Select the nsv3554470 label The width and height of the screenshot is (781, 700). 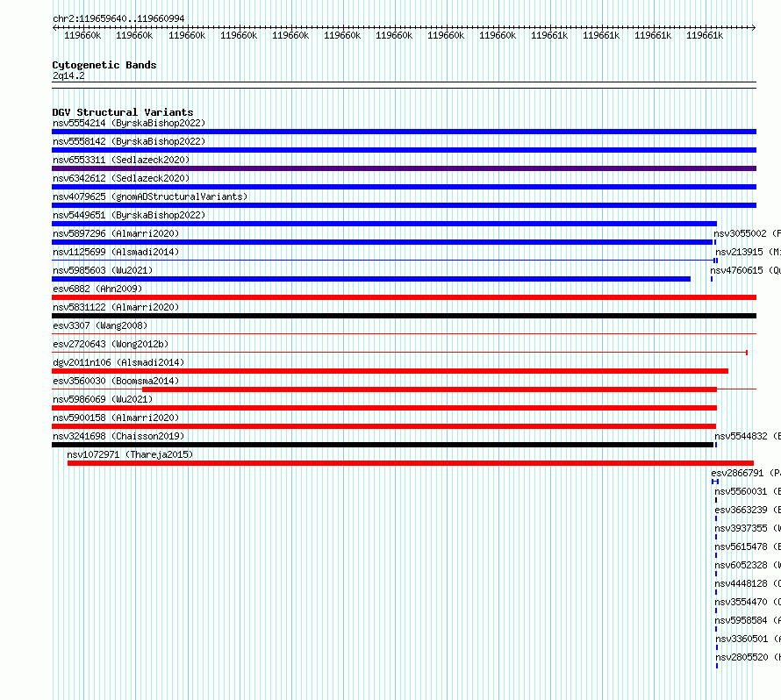[x=747, y=602]
